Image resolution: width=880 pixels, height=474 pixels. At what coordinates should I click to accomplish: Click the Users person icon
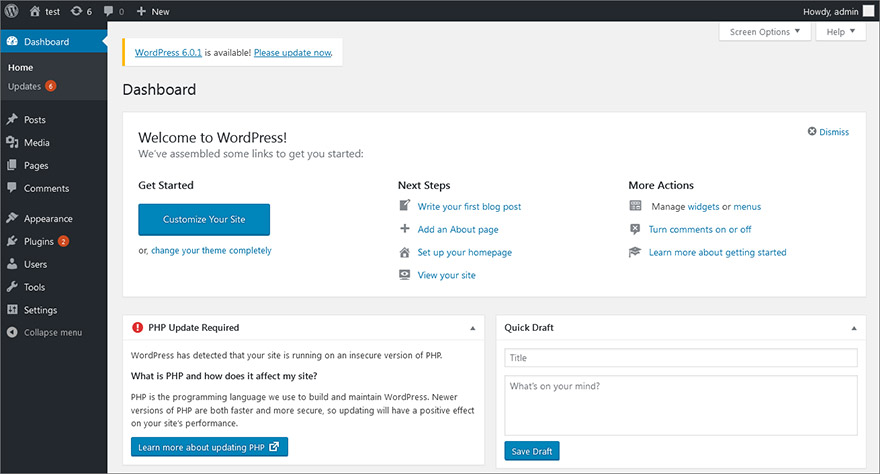click(x=12, y=264)
